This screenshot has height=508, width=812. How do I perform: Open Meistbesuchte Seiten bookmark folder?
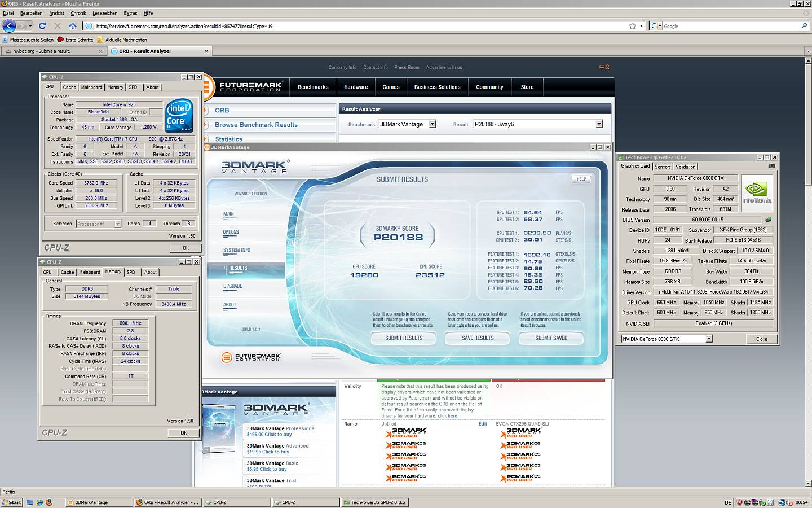coord(28,40)
